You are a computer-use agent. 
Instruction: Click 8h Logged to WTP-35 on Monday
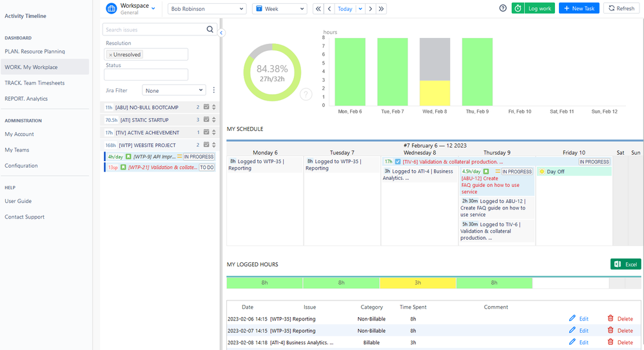[265, 165]
